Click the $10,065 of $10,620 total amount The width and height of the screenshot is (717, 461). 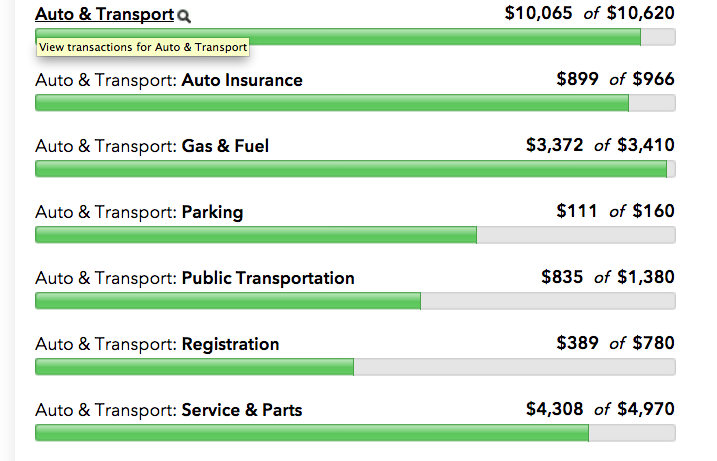click(x=590, y=14)
